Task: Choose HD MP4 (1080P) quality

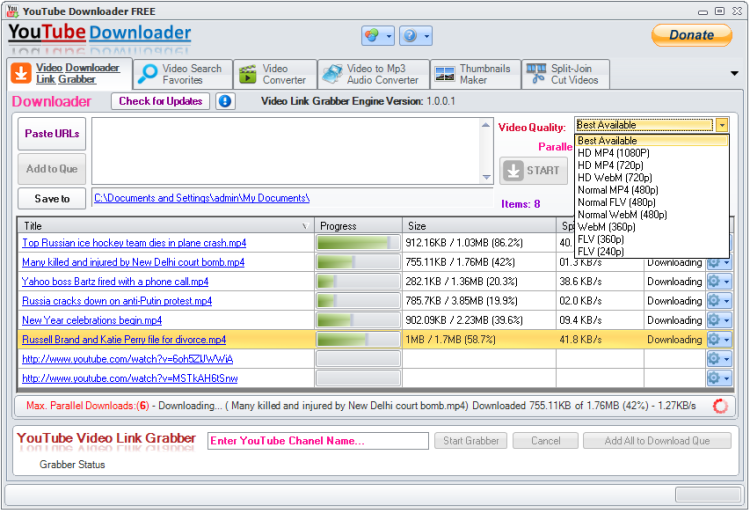Action: pyautogui.click(x=651, y=153)
